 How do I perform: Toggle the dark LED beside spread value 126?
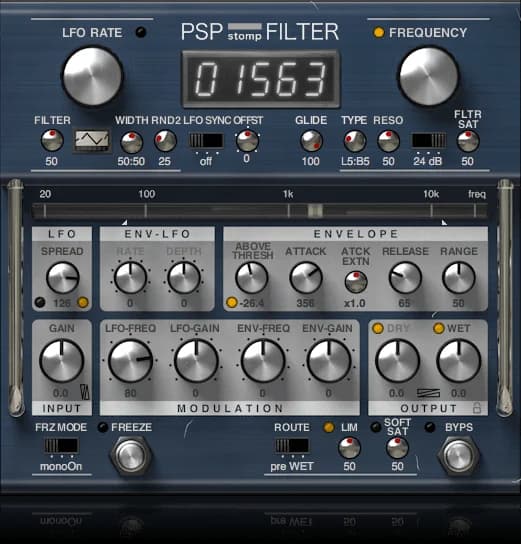(40, 303)
